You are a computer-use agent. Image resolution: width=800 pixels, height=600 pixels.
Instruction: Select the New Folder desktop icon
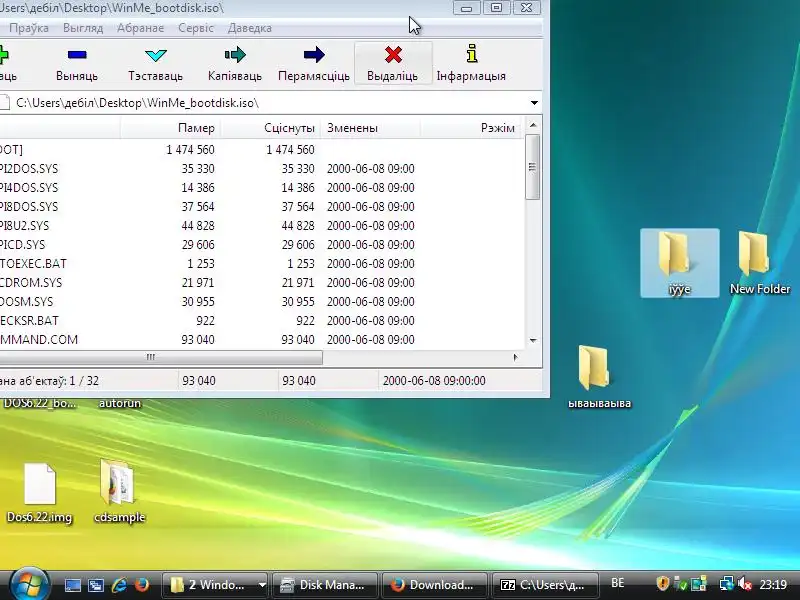point(759,263)
